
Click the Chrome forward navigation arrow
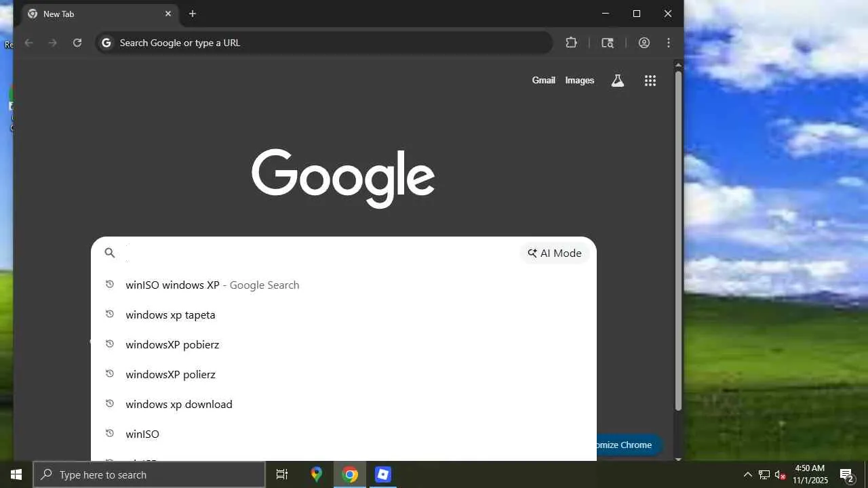pyautogui.click(x=53, y=43)
